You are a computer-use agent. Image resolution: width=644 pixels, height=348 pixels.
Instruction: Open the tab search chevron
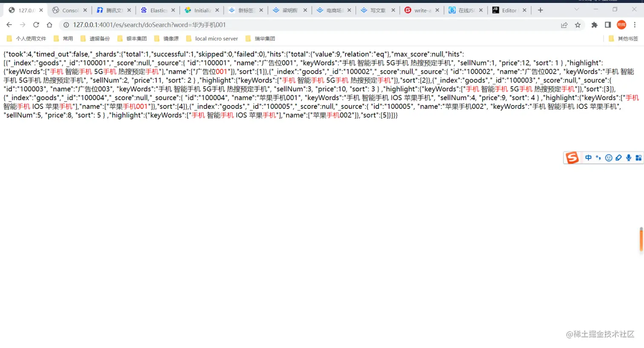(577, 9)
